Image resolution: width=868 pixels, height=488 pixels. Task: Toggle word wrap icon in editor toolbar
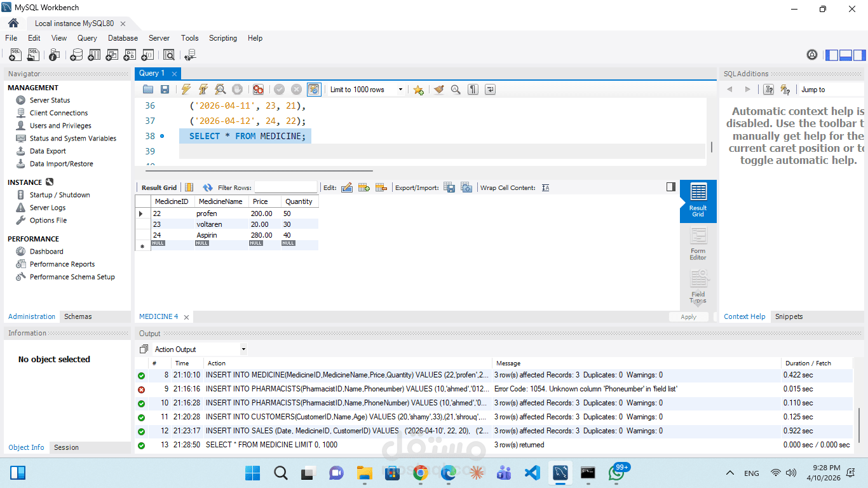(x=490, y=90)
